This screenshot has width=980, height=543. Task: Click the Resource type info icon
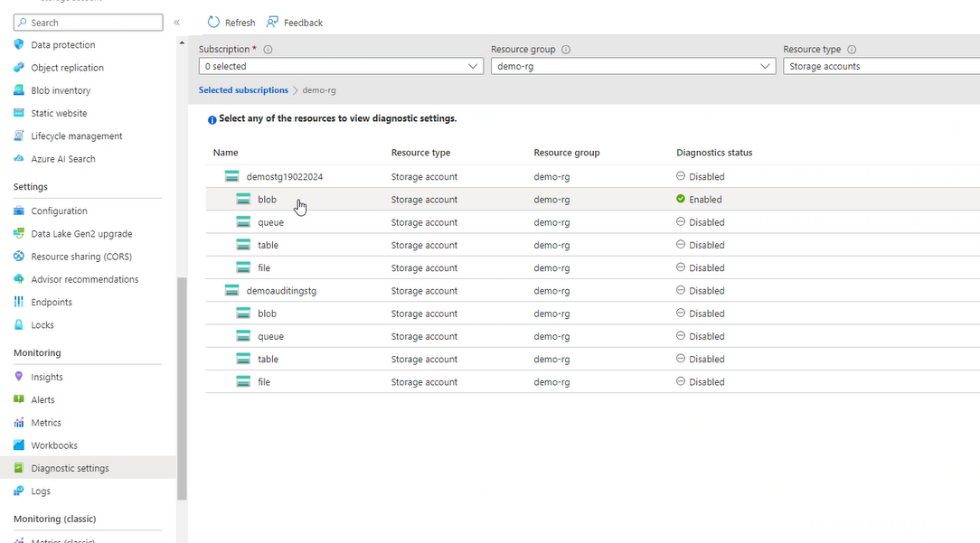[852, 50]
